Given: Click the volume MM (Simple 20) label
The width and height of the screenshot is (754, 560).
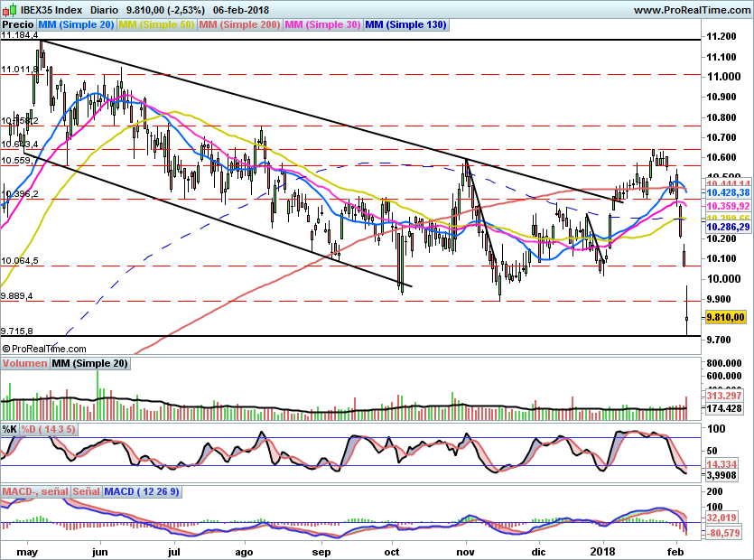Looking at the screenshot, I should [90, 364].
